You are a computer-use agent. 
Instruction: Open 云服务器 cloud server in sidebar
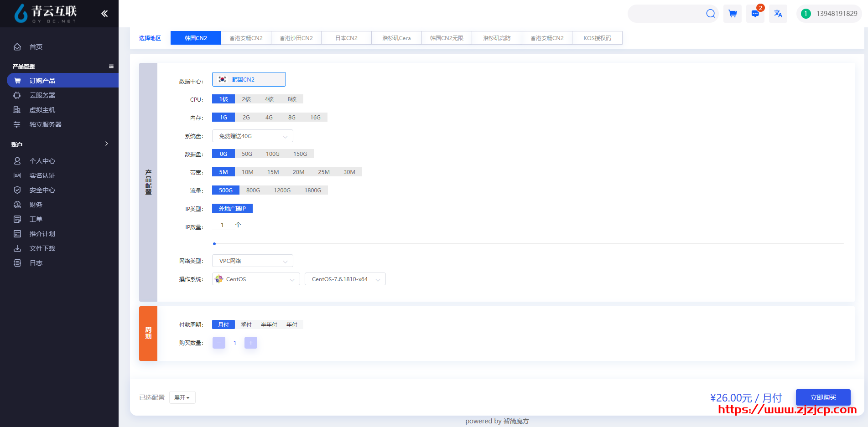(42, 95)
